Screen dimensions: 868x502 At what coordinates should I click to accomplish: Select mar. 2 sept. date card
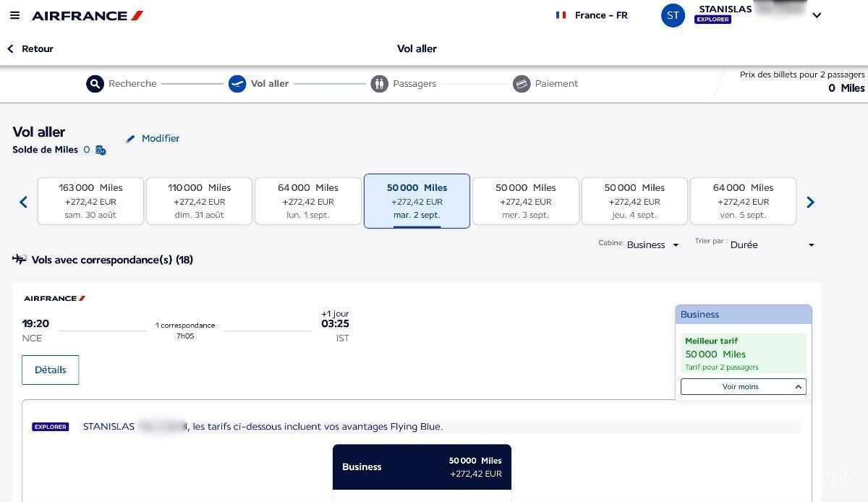pyautogui.click(x=417, y=201)
